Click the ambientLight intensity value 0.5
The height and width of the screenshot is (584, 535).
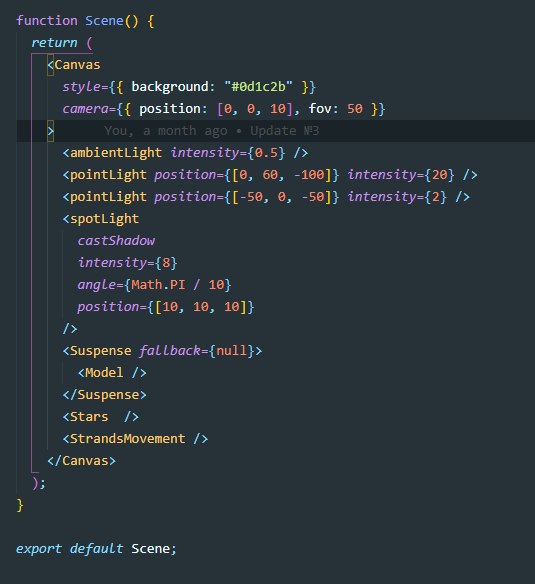pyautogui.click(x=266, y=153)
